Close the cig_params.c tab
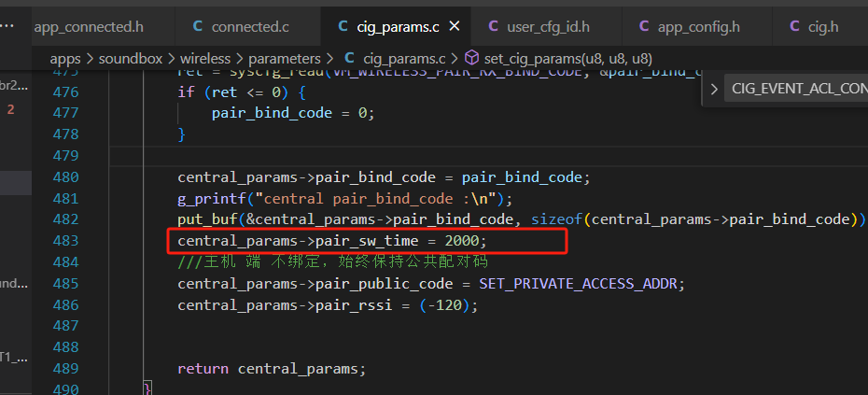This screenshot has height=395, width=868. [455, 26]
